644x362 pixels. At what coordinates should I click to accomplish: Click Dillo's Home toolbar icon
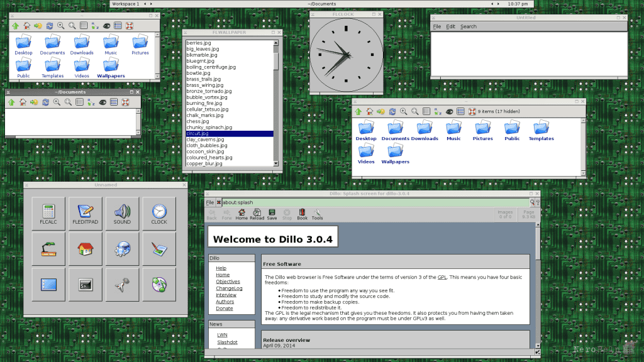coord(241,214)
